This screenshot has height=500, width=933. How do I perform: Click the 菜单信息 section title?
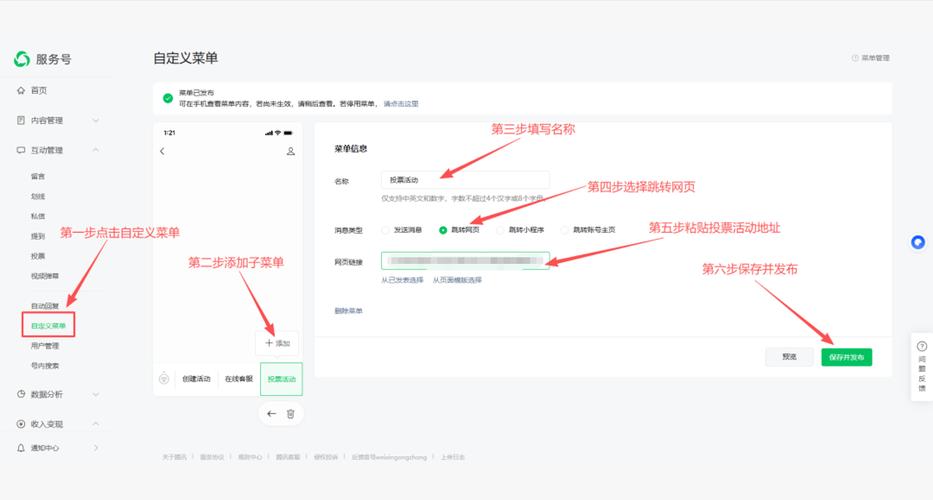(x=350, y=149)
